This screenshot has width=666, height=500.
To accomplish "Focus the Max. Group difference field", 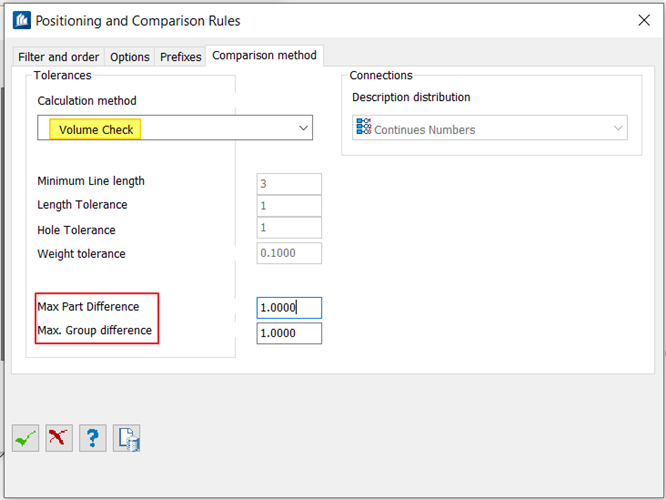I will click(289, 333).
